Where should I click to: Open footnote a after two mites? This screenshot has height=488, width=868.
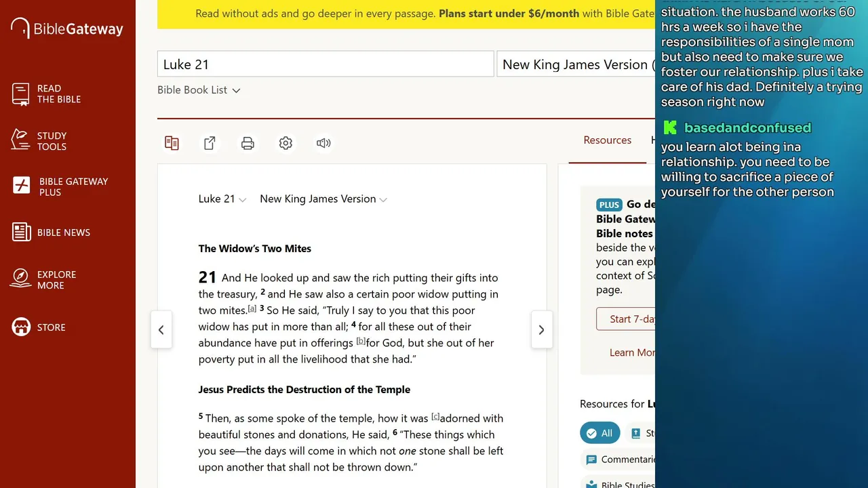[252, 309]
